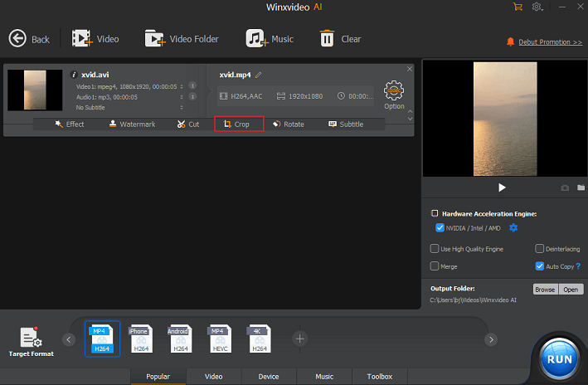Expand the Video1 track selector arrows
This screenshot has height=385, width=588.
point(182,86)
